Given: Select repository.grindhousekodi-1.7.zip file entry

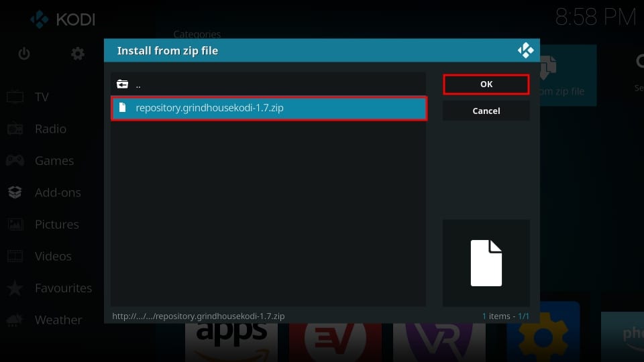Looking at the screenshot, I should [269, 109].
